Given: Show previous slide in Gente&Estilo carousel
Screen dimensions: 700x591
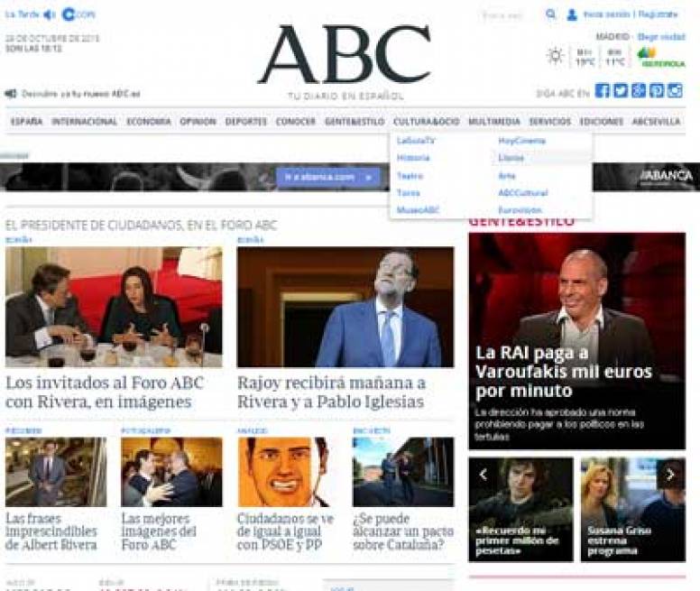Looking at the screenshot, I should click(483, 475).
